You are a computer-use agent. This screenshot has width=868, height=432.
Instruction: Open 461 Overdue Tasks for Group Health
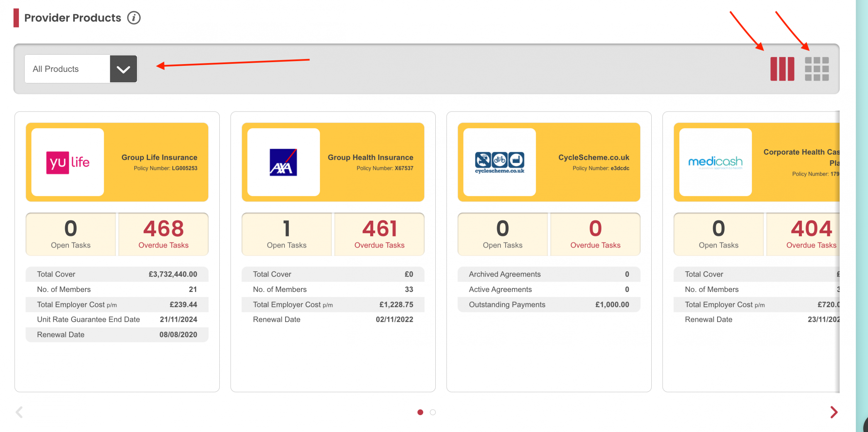[379, 234]
